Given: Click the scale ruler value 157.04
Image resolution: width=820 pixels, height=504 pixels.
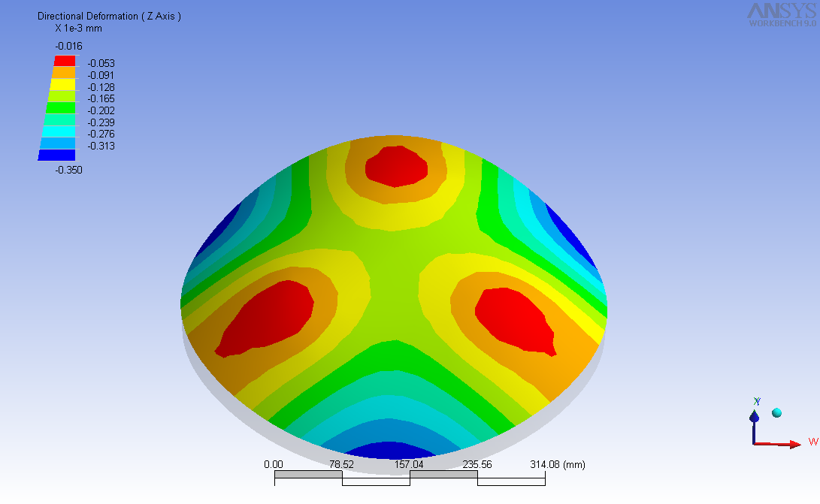Looking at the screenshot, I should tap(409, 464).
